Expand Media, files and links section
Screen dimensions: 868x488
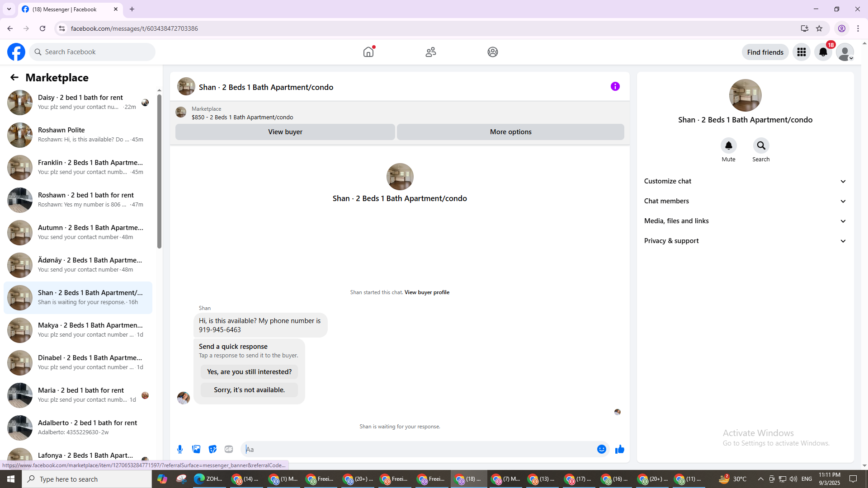745,221
